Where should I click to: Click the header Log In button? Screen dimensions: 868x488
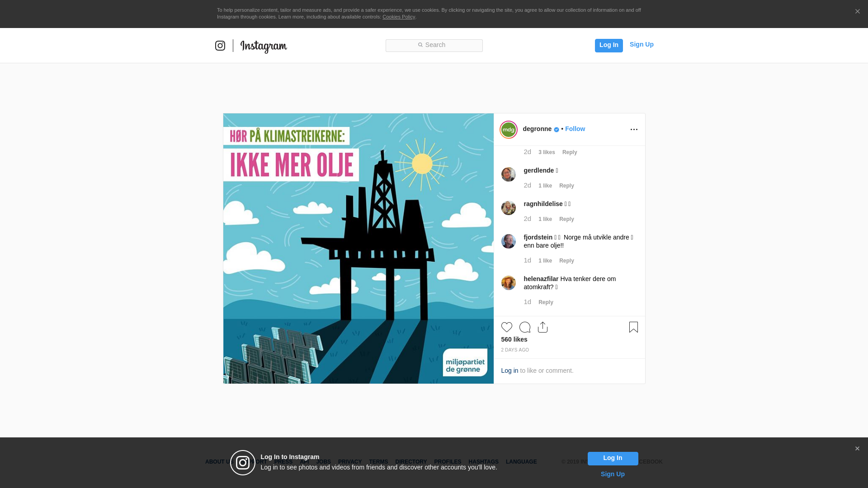click(609, 45)
